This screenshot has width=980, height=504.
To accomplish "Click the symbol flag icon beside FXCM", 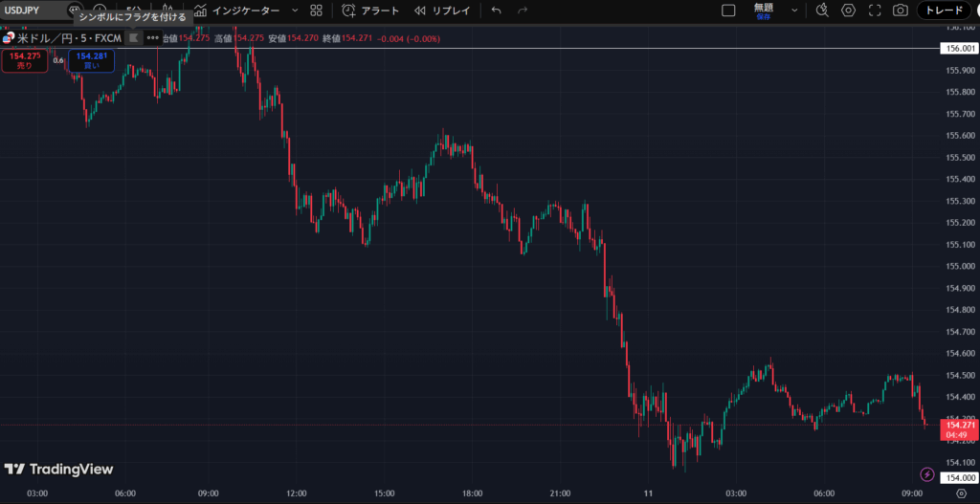I will 133,37.
